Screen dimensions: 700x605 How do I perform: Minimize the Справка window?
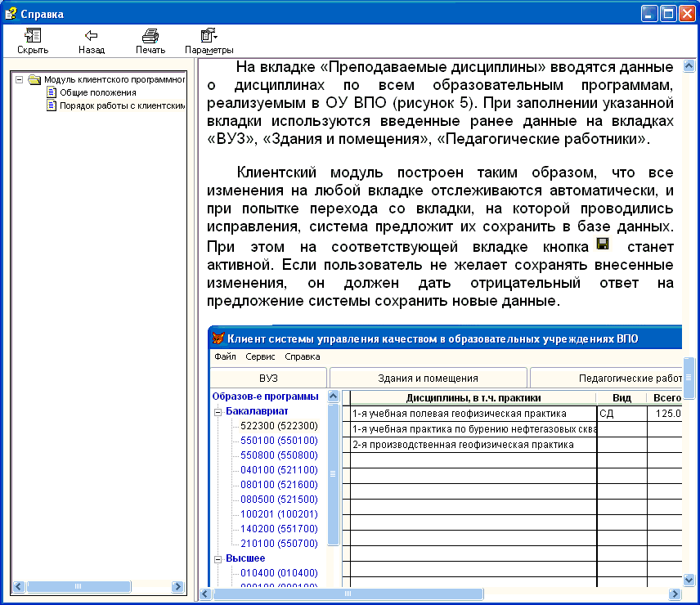pos(649,14)
